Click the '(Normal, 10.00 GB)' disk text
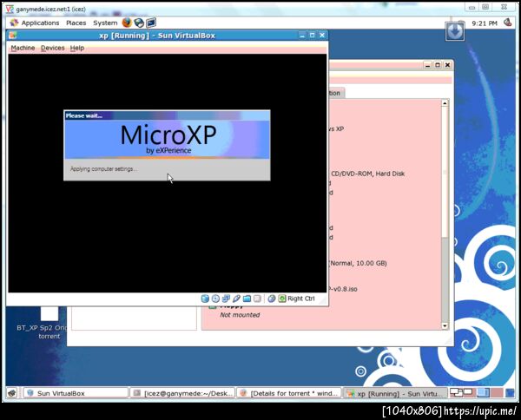Screen dimensions: 521x420 coord(358,263)
